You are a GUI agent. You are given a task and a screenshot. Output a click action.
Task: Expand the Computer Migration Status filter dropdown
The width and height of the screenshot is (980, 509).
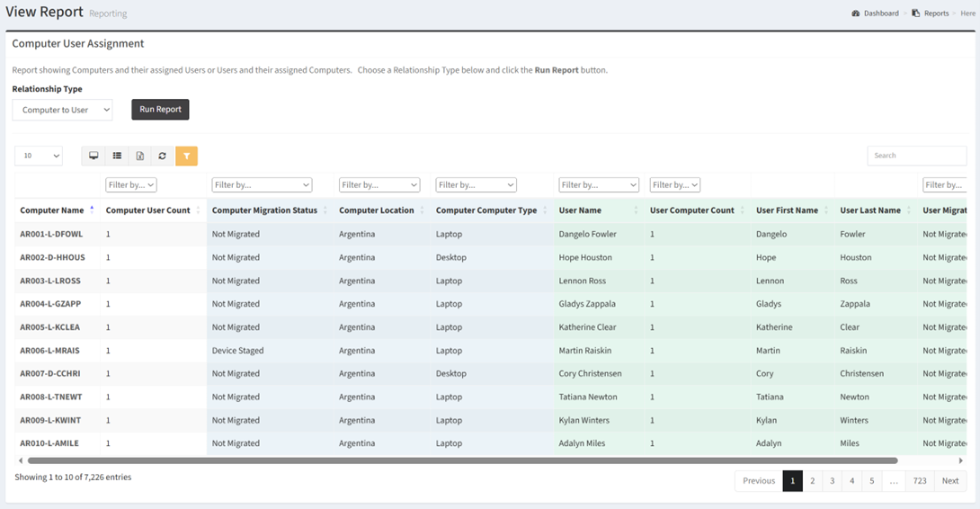point(262,185)
